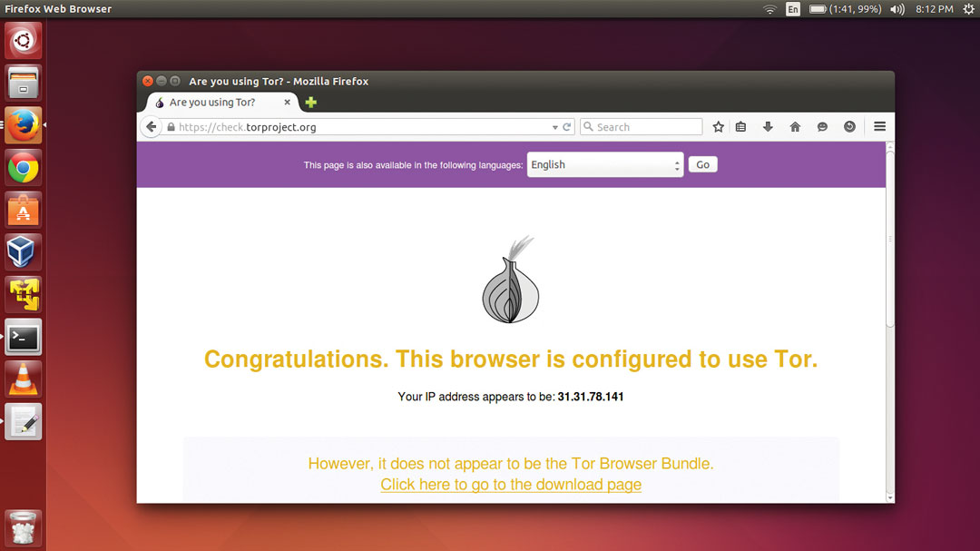980x551 pixels.
Task: Click the round icon after the chat bubble
Action: (849, 127)
